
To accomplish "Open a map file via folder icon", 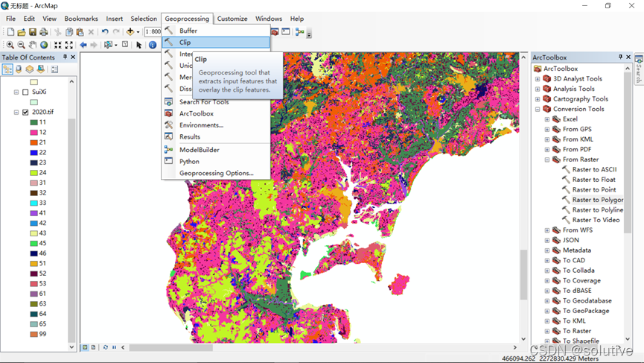I will (22, 31).
